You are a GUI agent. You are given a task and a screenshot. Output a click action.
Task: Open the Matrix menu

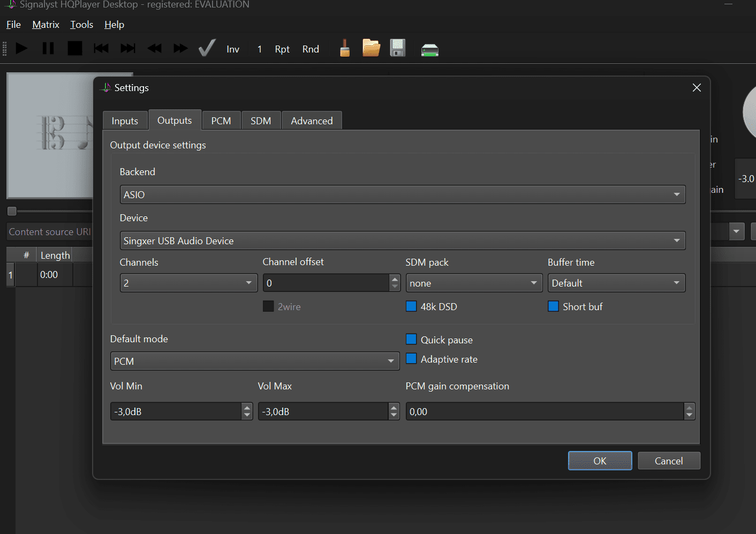[46, 25]
